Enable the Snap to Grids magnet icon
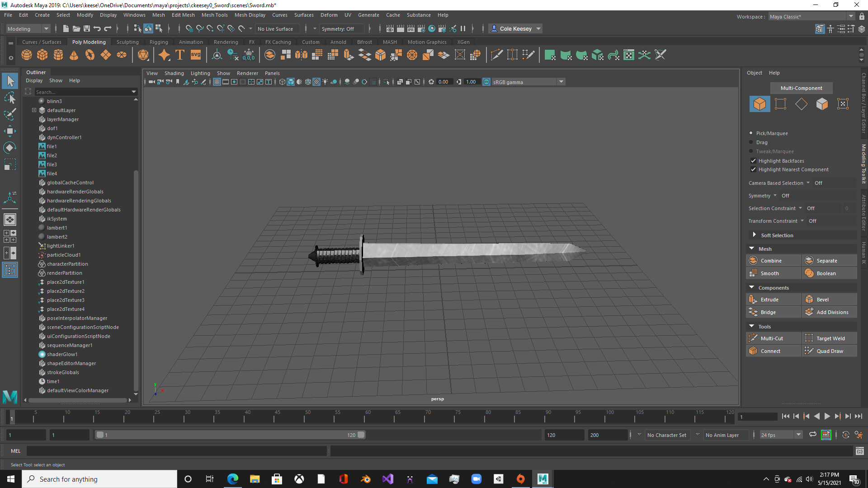The width and height of the screenshot is (868, 488). point(189,28)
